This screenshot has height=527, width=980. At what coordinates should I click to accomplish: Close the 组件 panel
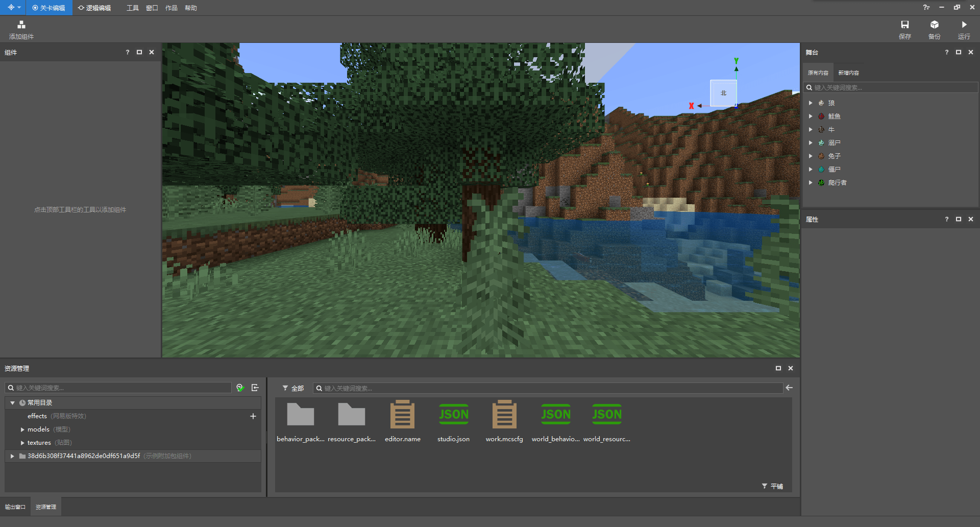pos(152,52)
